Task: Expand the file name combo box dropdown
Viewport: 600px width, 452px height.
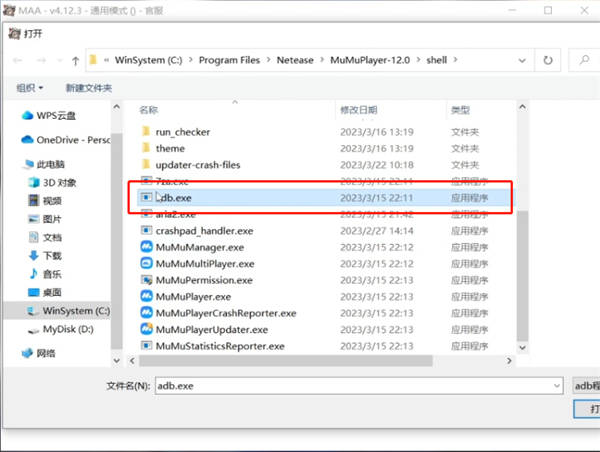Action: coord(557,385)
